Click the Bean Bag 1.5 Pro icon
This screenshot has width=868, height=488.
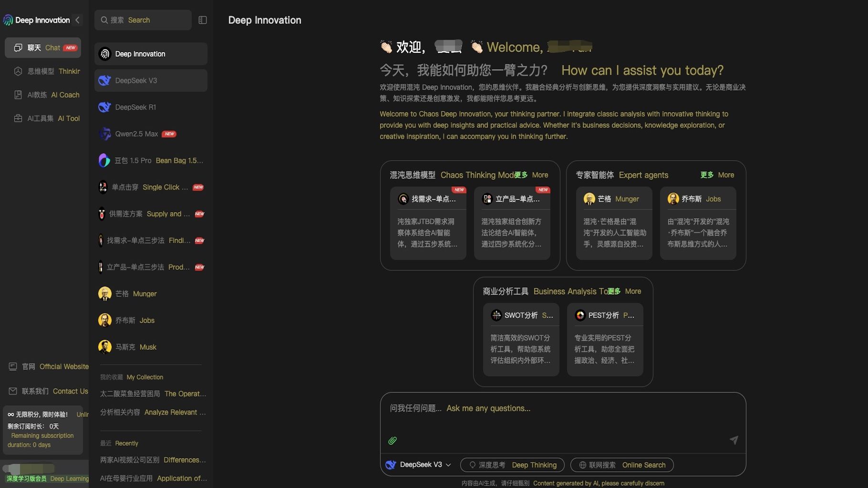[104, 161]
